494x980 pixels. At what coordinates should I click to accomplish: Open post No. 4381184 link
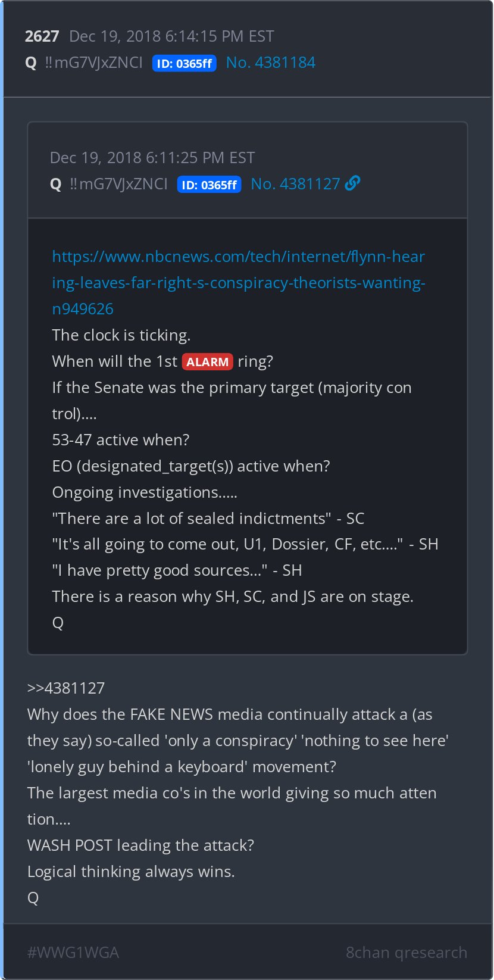(271, 63)
